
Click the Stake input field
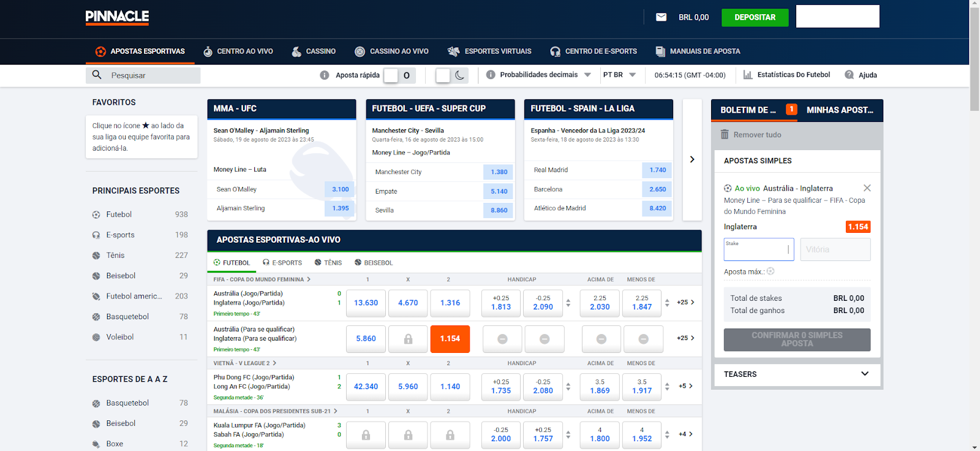point(759,249)
